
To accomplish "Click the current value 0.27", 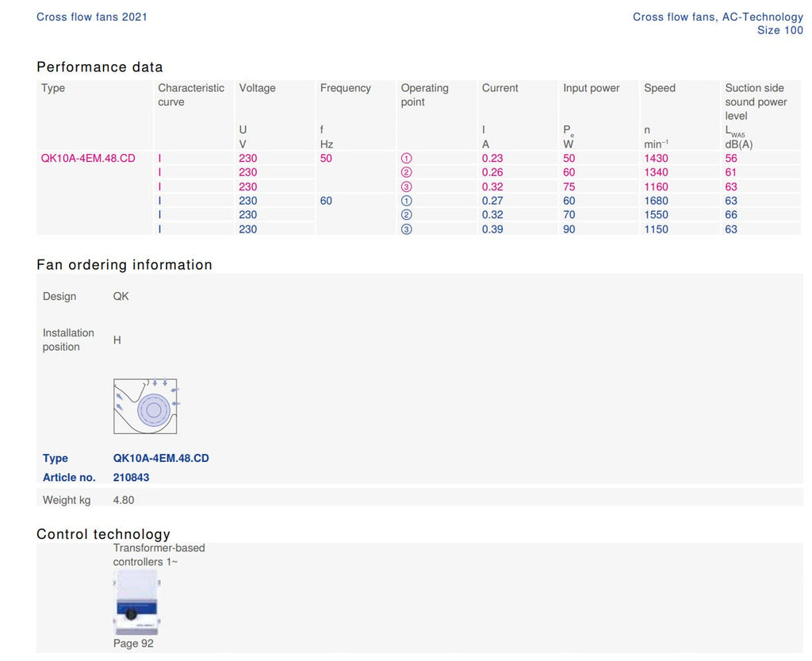I will 492,201.
